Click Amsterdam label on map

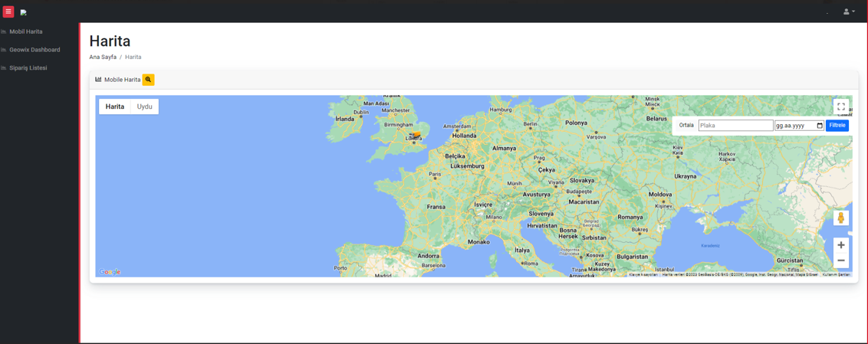pos(457,126)
